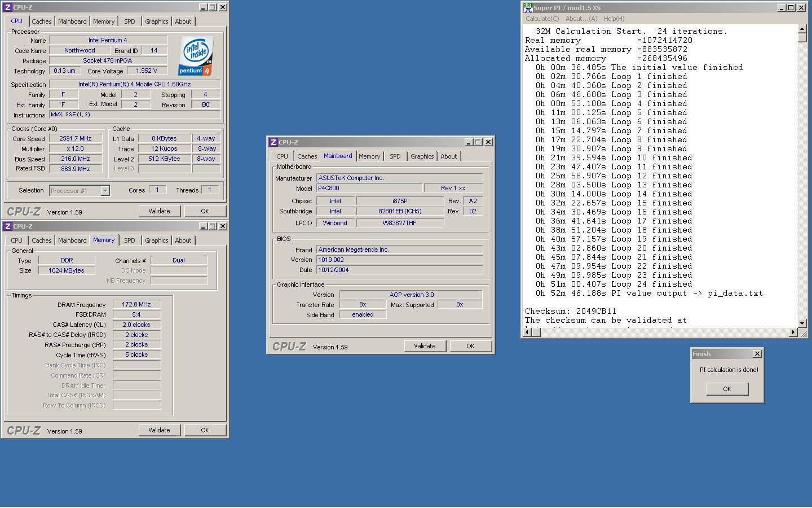Click the motherboard Model value P4C800
812x508 pixels.
click(x=369, y=188)
